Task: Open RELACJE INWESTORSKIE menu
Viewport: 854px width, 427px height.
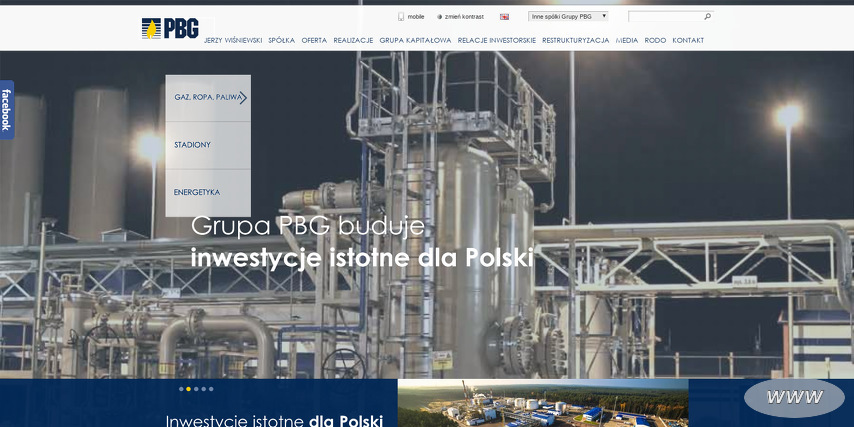Action: 497,40
